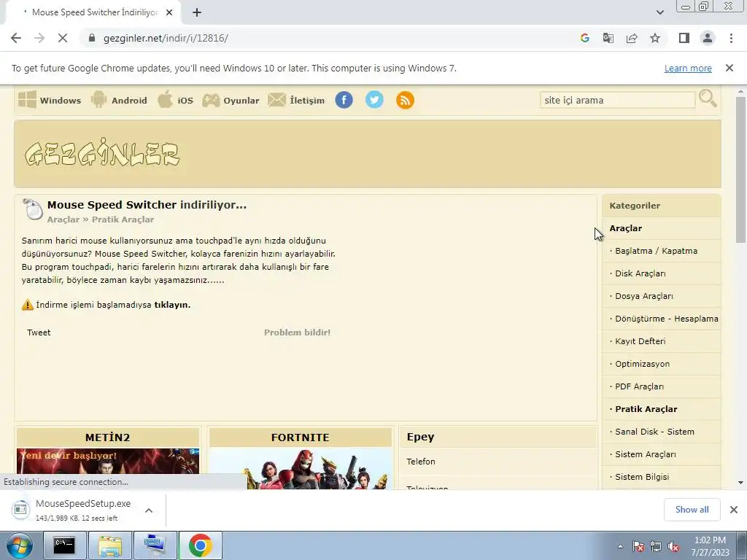Expand download options chevron for MouseSpeedSetup.exe
Image resolution: width=747 pixels, height=560 pixels.
coord(149,510)
